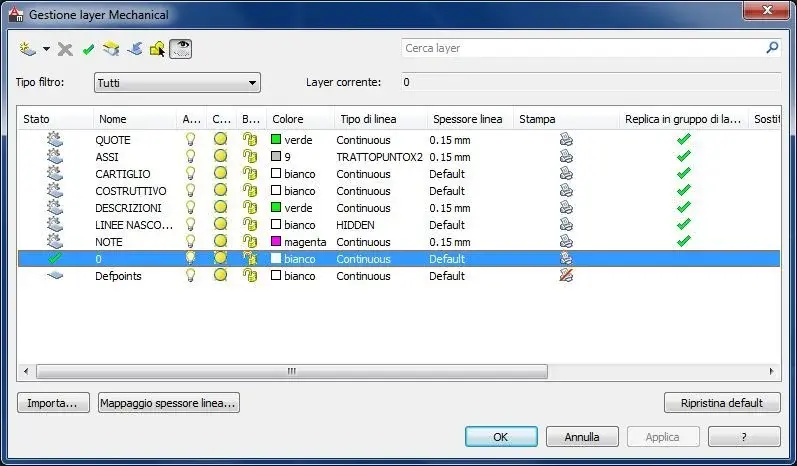Select the LINEE NASCO... layer name
The width and height of the screenshot is (797, 466).
(x=134, y=225)
